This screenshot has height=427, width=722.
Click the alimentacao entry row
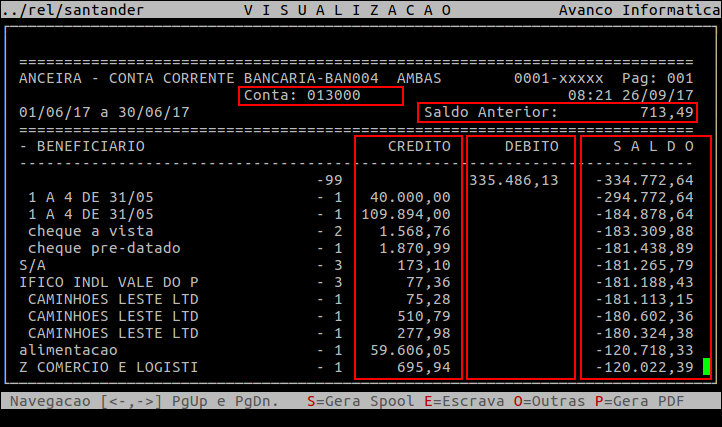(68, 350)
